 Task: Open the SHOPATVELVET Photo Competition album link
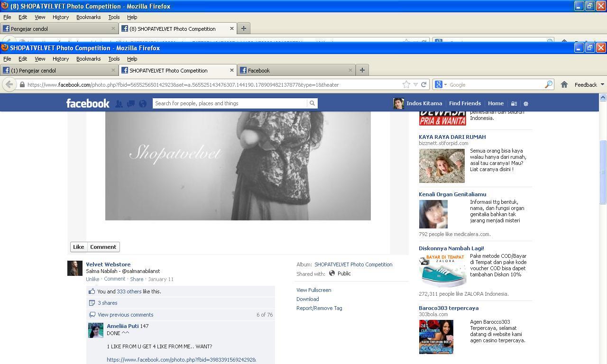pyautogui.click(x=353, y=264)
